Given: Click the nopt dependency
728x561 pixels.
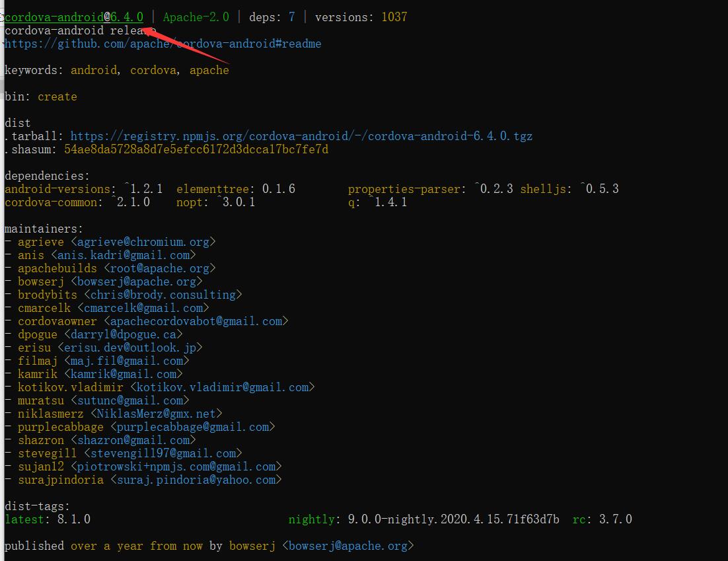Looking at the screenshot, I should [x=216, y=202].
